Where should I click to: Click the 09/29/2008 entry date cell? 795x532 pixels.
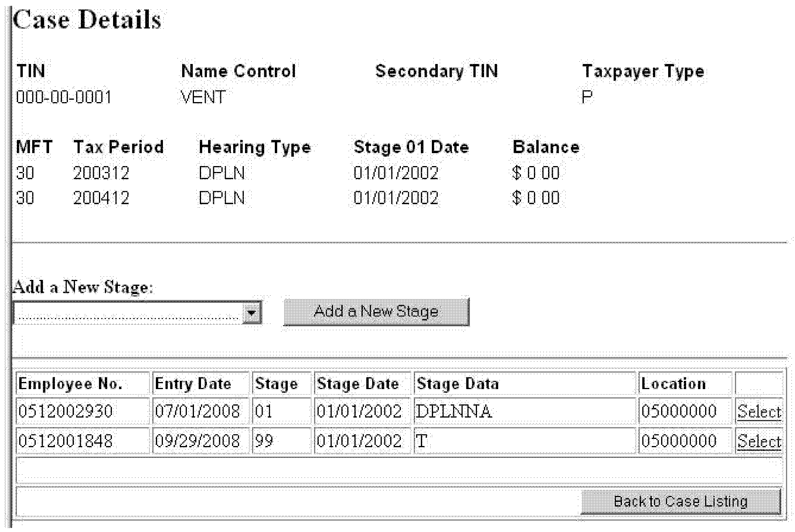pos(197,441)
